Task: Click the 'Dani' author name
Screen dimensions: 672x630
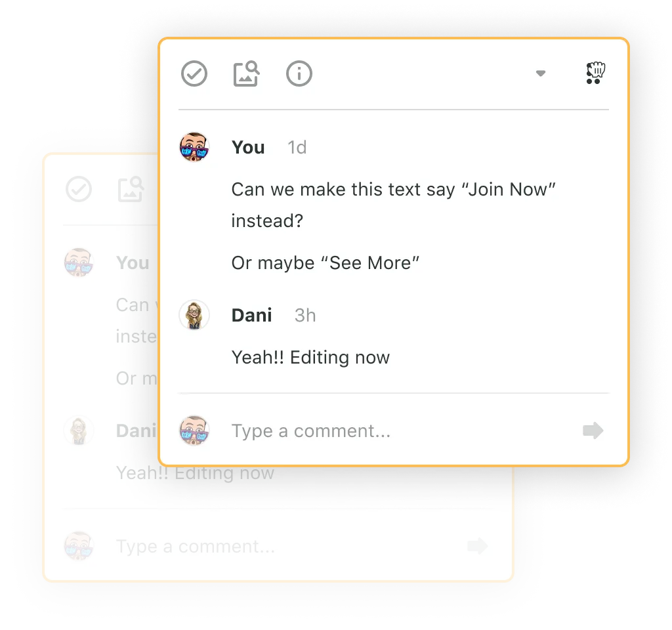Action: coord(251,316)
